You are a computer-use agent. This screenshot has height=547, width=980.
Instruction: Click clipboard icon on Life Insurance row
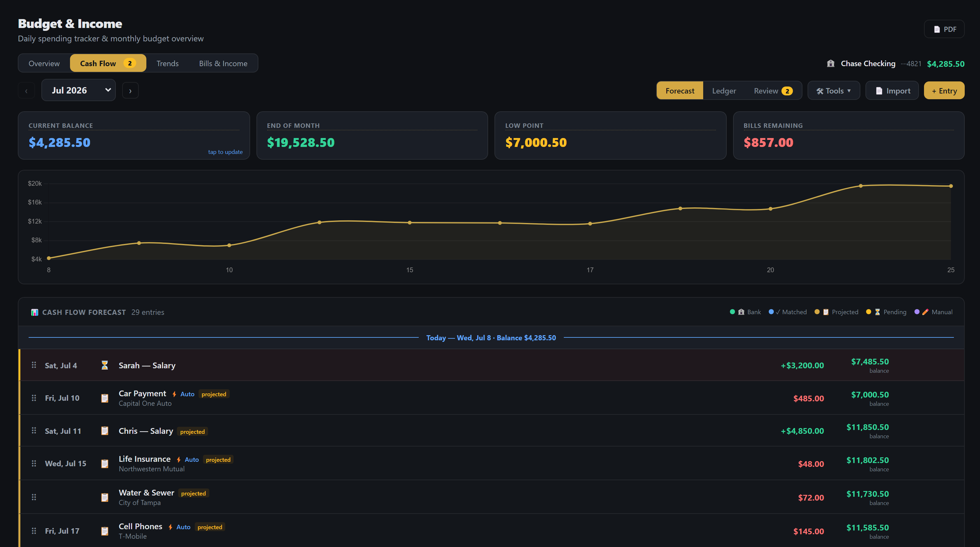coord(105,464)
